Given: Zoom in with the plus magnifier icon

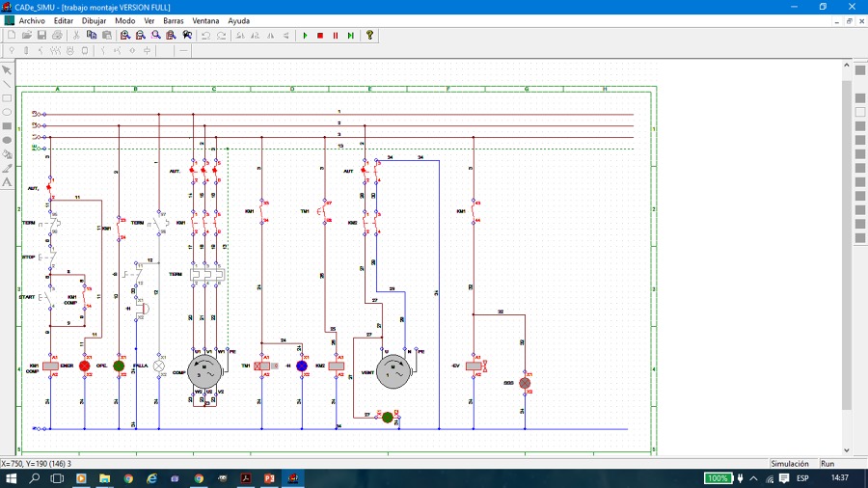Looking at the screenshot, I should click(x=125, y=36).
